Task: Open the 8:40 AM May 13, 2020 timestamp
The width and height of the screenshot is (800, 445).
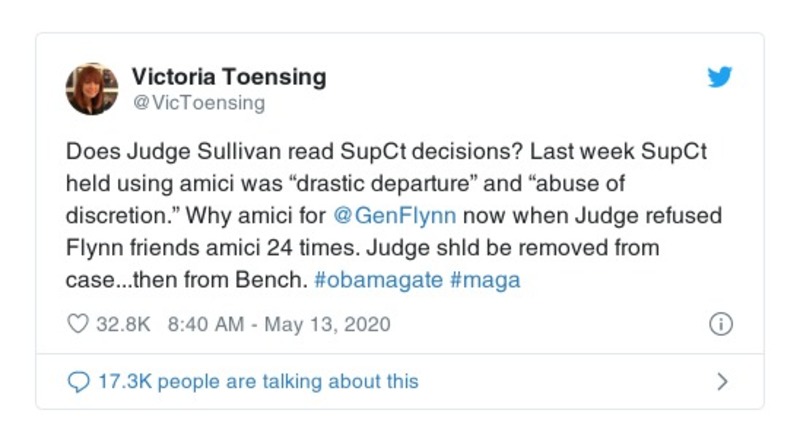Action: coord(279,324)
